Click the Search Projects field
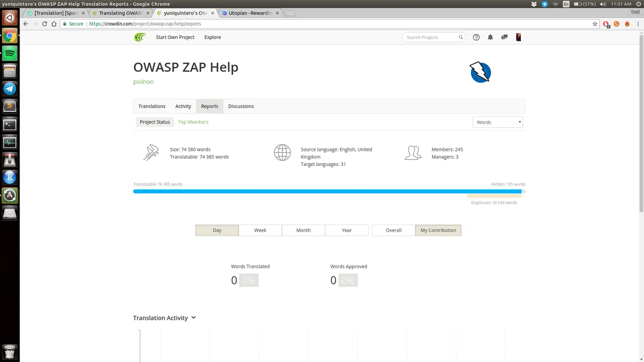This screenshot has width=644, height=362. click(433, 37)
